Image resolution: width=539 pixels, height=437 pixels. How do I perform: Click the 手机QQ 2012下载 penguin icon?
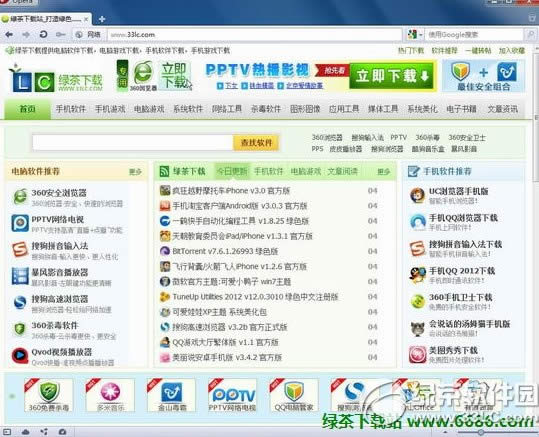pyautogui.click(x=417, y=275)
